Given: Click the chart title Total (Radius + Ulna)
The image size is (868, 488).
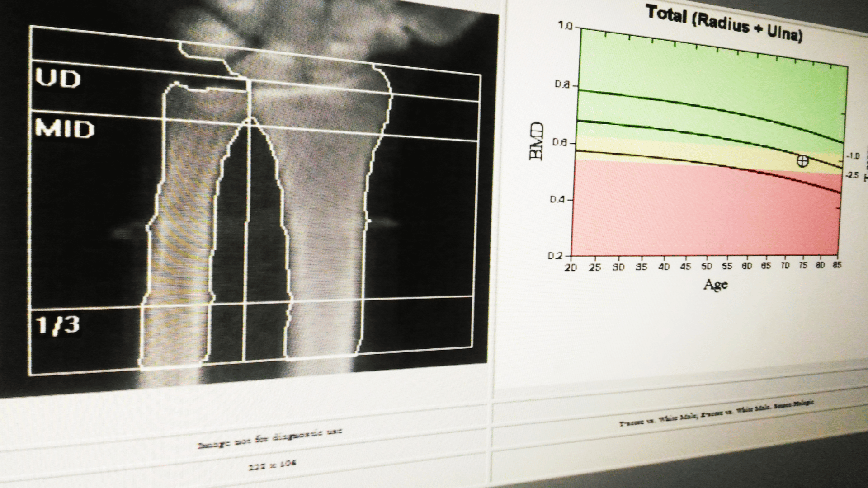Looking at the screenshot, I should coord(724,23).
